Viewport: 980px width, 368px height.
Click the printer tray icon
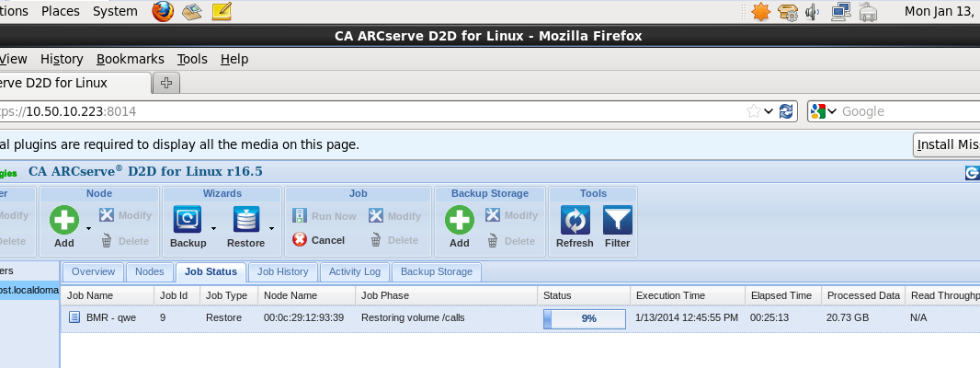click(868, 11)
